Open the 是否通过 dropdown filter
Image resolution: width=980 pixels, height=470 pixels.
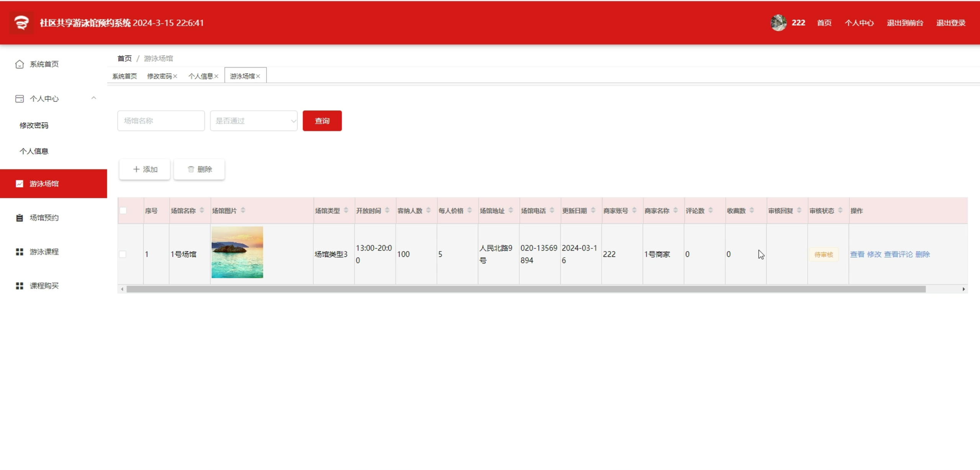[x=254, y=121]
